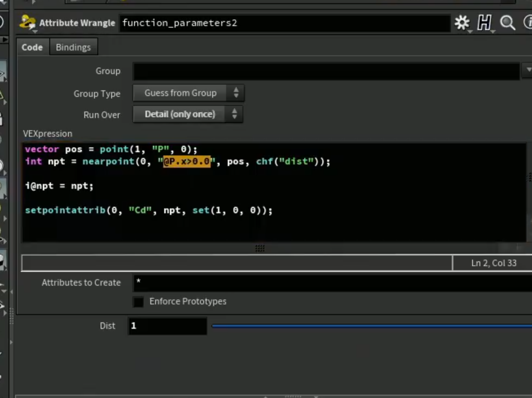Click the Attribute Wrangle node icon

coord(27,23)
